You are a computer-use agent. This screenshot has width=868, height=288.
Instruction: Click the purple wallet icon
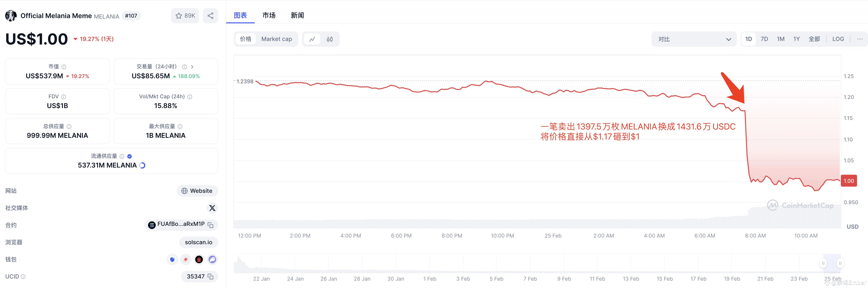(x=212, y=260)
